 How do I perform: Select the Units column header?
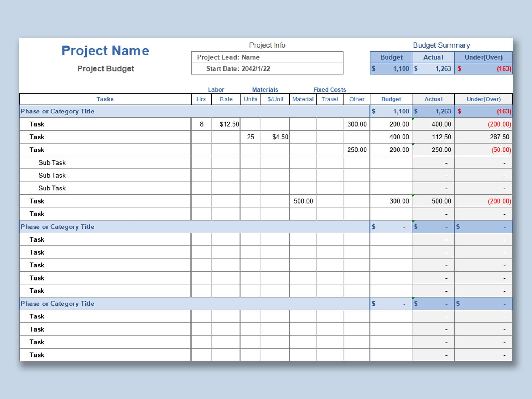pyautogui.click(x=250, y=99)
